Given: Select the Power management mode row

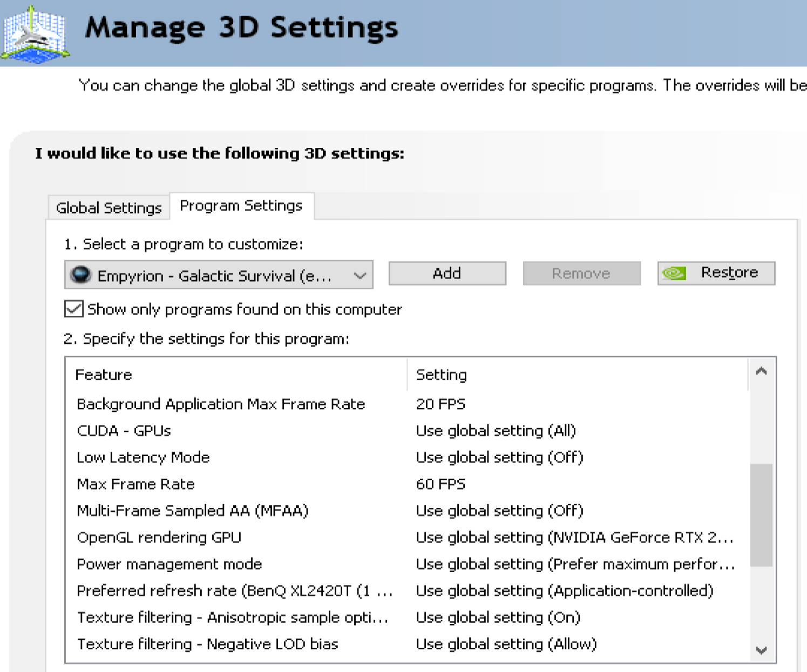Looking at the screenshot, I should (x=169, y=564).
